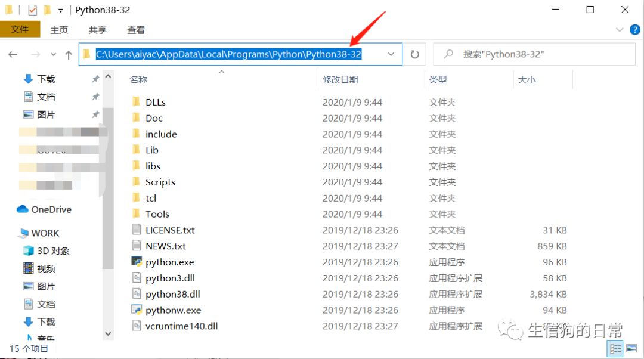Click the python.exe application icon

click(x=137, y=261)
